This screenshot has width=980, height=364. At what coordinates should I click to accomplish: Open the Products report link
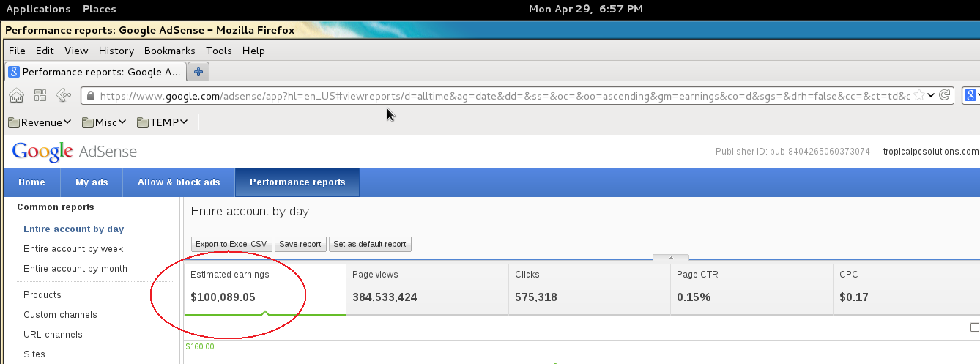click(42, 295)
